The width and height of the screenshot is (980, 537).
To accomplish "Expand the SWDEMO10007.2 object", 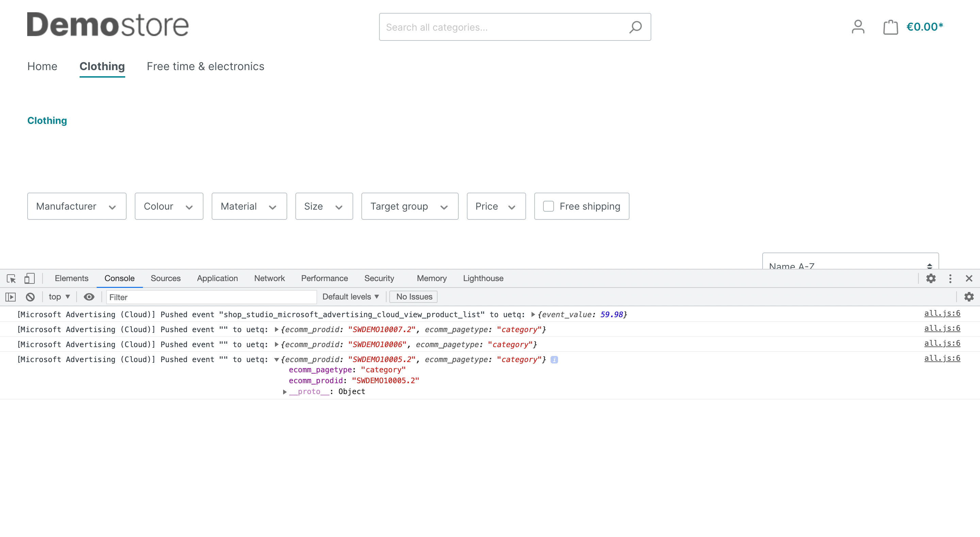I will pyautogui.click(x=277, y=329).
